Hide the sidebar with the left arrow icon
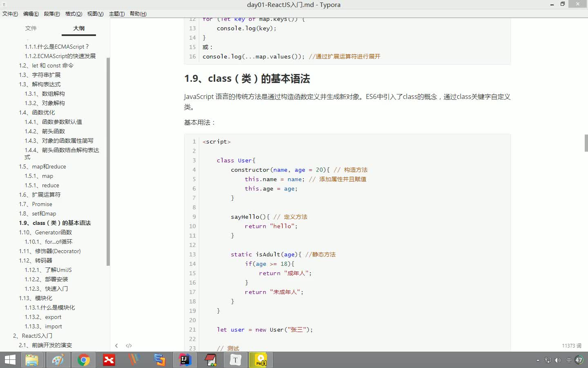 coord(116,346)
